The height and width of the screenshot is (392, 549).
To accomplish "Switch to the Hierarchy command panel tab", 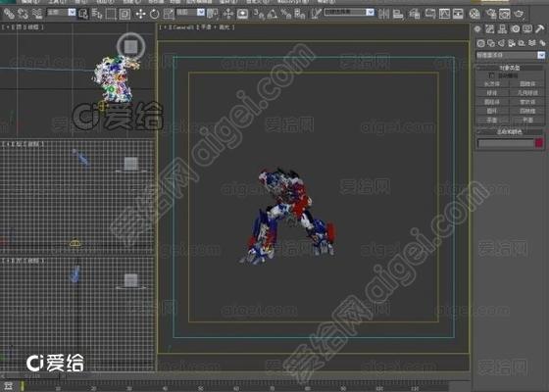I will coord(502,29).
